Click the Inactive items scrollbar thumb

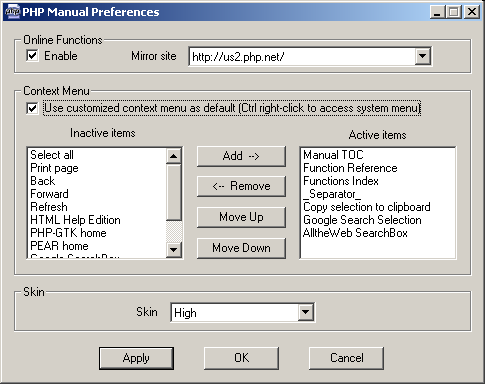click(174, 192)
